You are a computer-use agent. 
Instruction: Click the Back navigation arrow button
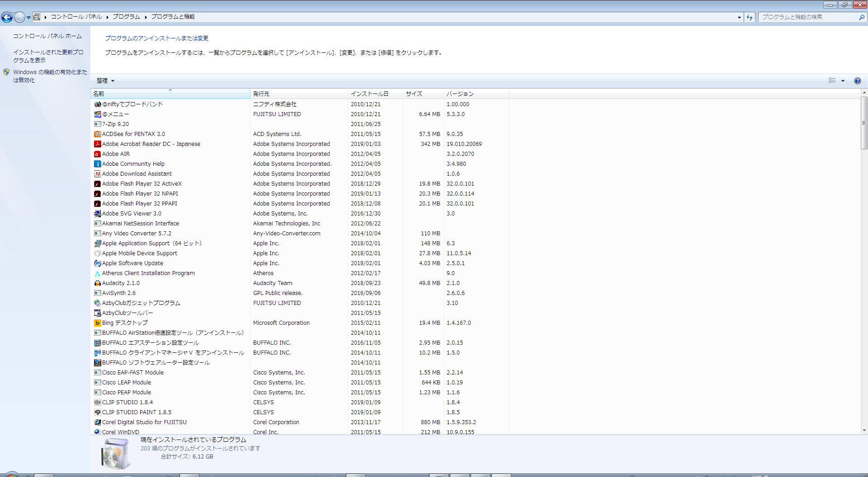7,17
